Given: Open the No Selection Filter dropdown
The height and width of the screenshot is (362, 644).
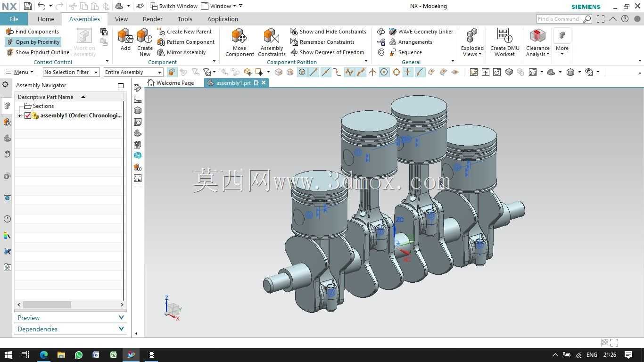Looking at the screenshot, I should [x=71, y=72].
